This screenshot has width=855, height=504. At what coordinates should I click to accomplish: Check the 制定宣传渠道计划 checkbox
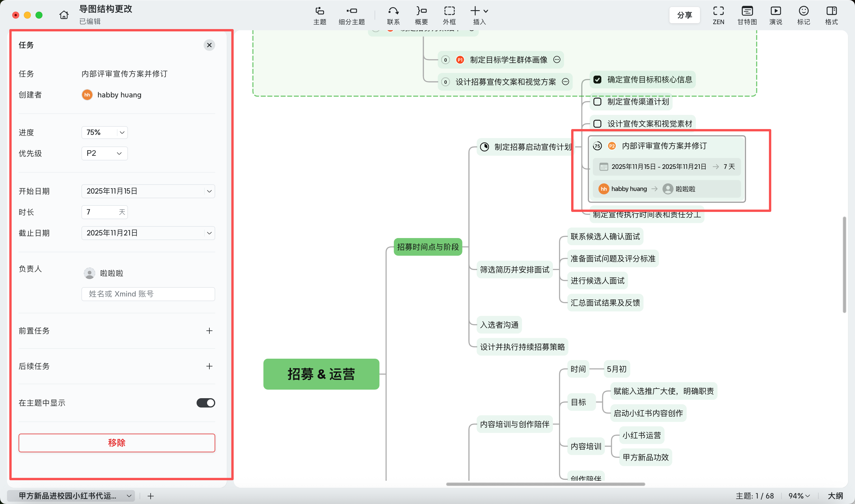597,101
